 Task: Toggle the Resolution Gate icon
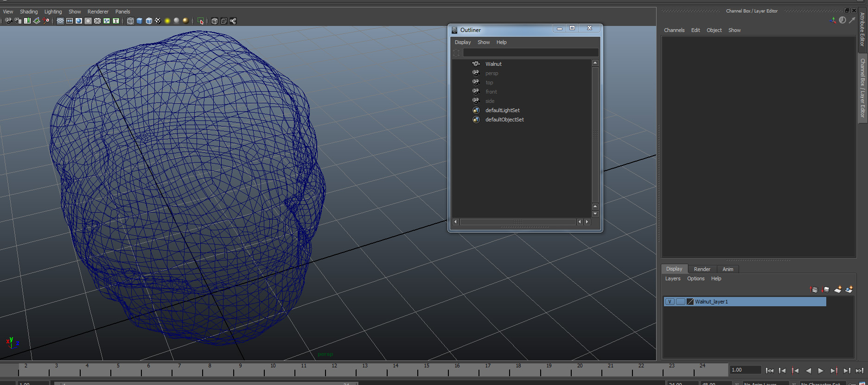79,21
